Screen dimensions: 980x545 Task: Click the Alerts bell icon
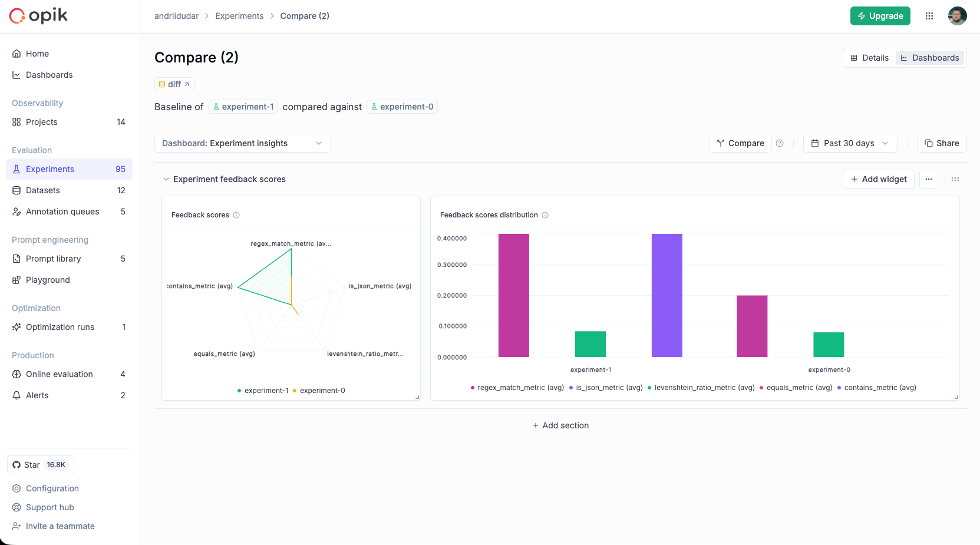(x=17, y=395)
